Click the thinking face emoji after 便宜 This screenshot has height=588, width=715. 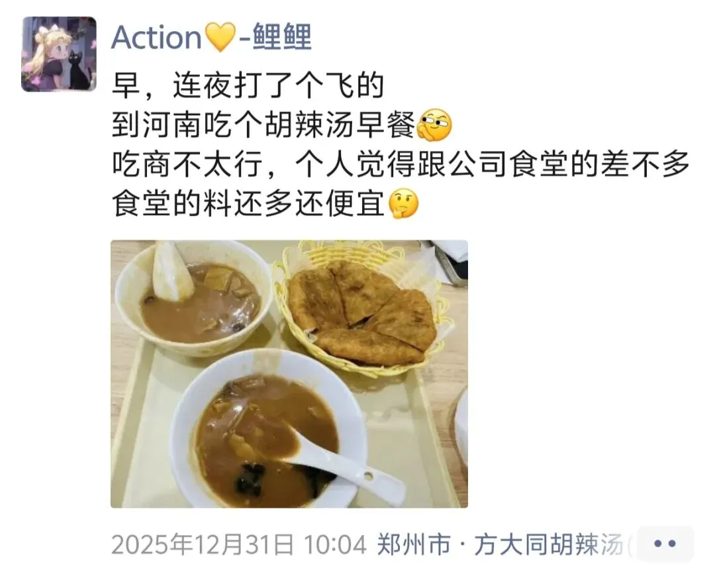(x=403, y=203)
